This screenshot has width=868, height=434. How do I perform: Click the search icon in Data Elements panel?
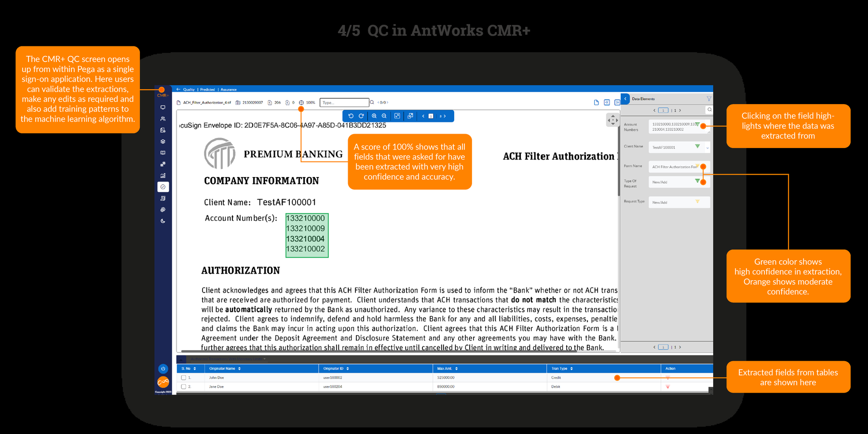tap(710, 110)
